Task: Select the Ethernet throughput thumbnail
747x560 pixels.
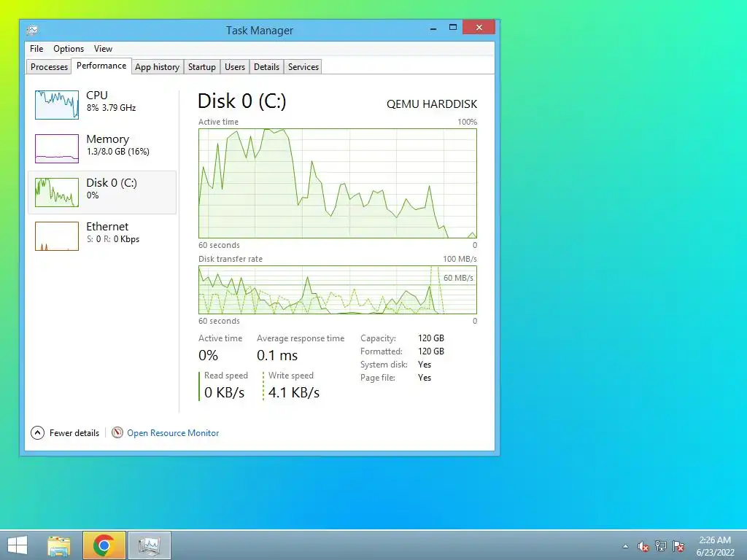Action: (x=57, y=236)
